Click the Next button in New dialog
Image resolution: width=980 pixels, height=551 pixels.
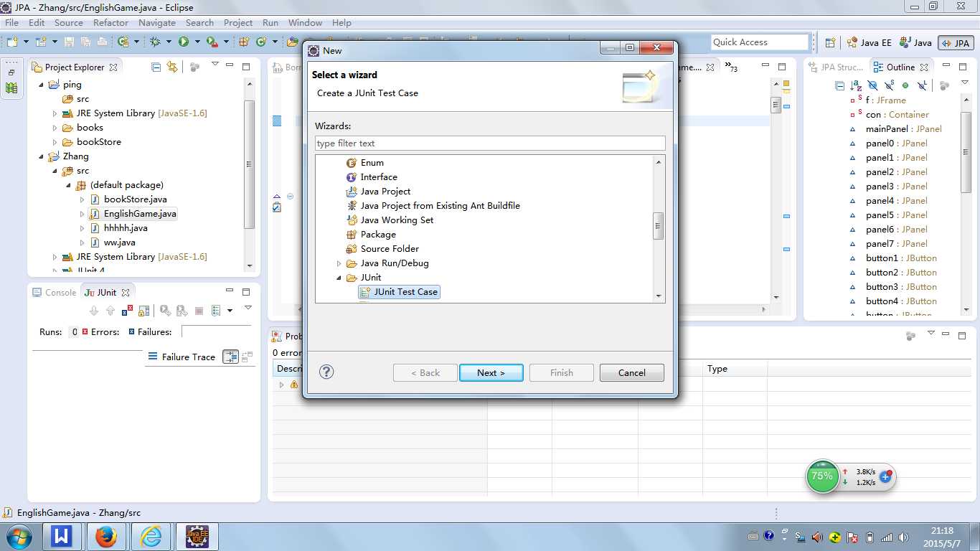[491, 372]
